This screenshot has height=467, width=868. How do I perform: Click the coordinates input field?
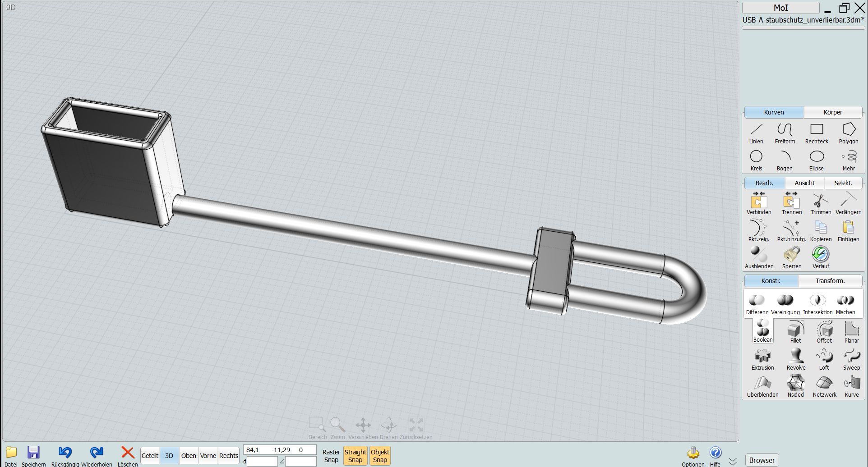[x=280, y=450]
